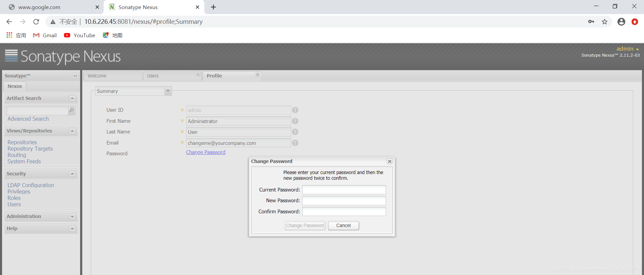Collapse the Artifact Search panel
Screen dimensions: 644x275
pyautogui.click(x=72, y=98)
